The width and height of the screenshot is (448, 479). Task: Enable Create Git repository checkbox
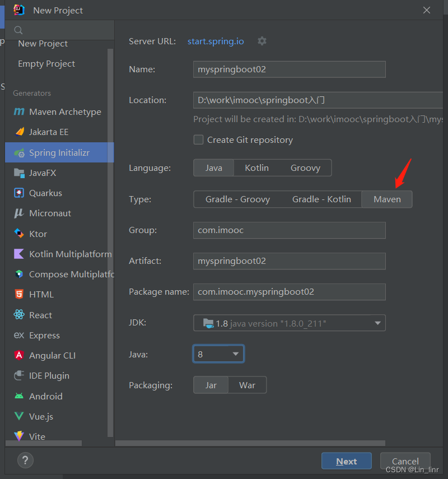tap(198, 140)
